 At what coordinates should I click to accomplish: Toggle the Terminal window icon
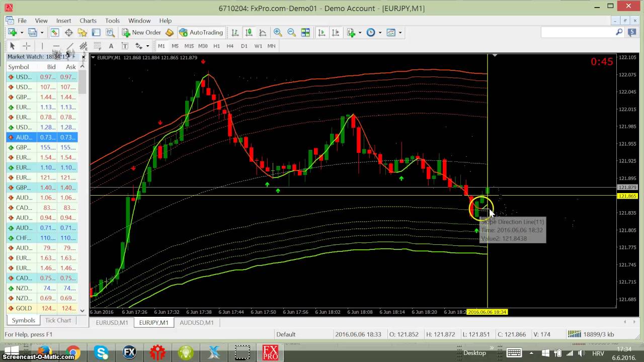[96, 32]
